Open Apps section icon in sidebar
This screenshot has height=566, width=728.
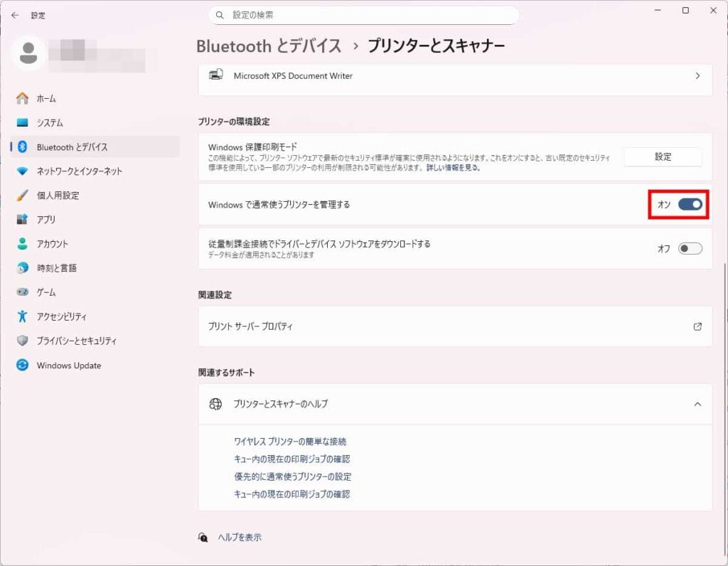[x=23, y=220]
